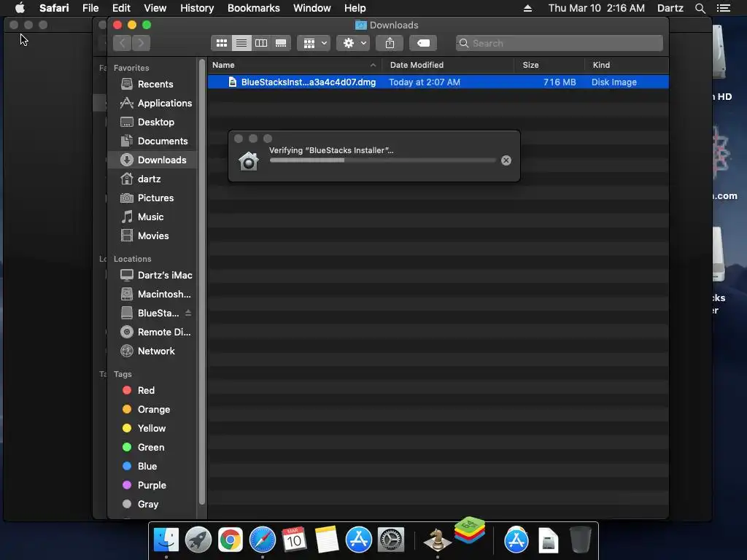Switch Finder to column view
The width and height of the screenshot is (747, 560).
[261, 43]
